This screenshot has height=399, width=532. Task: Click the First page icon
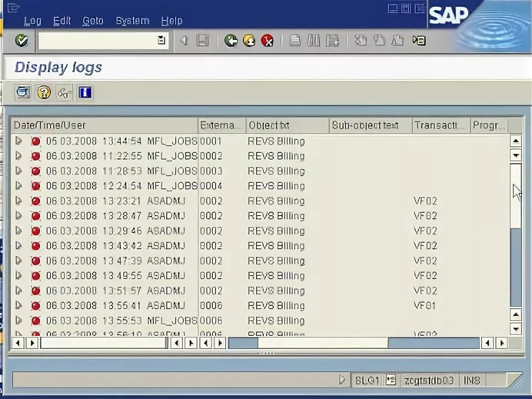pyautogui.click(x=361, y=40)
